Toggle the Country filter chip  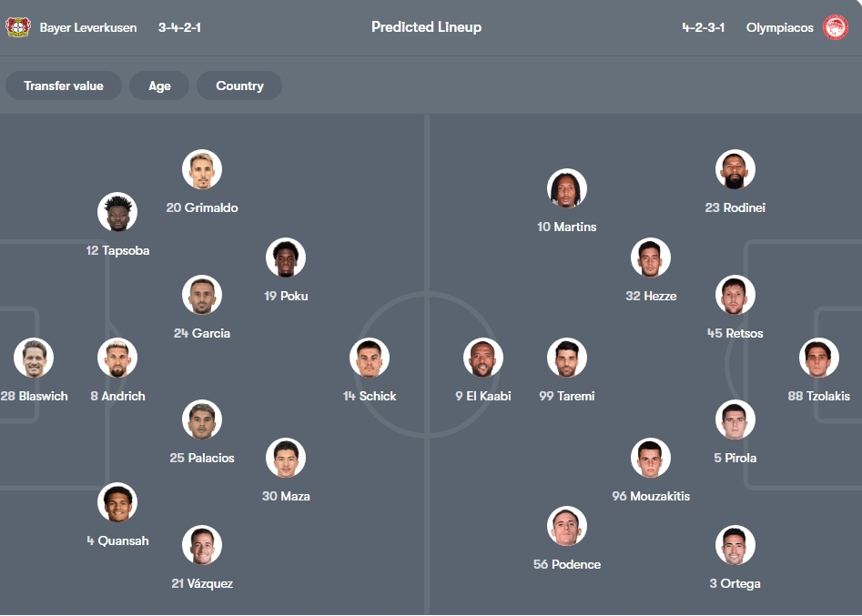tap(239, 86)
